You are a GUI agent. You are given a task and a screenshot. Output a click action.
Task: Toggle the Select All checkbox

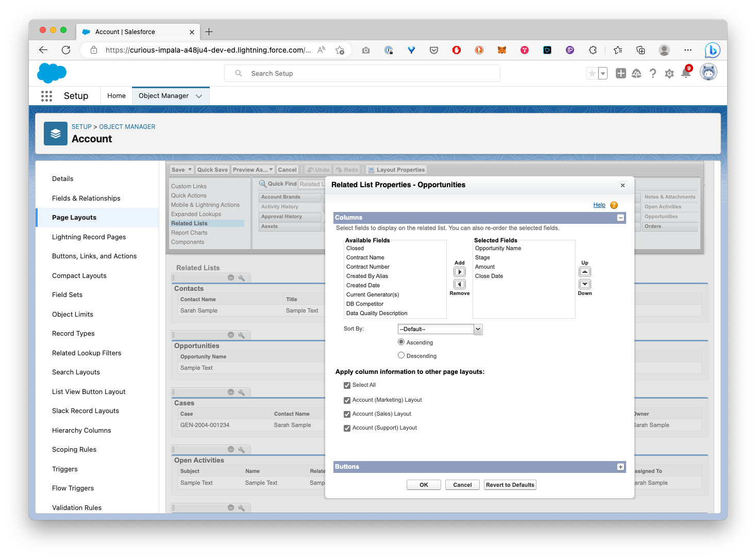point(347,385)
